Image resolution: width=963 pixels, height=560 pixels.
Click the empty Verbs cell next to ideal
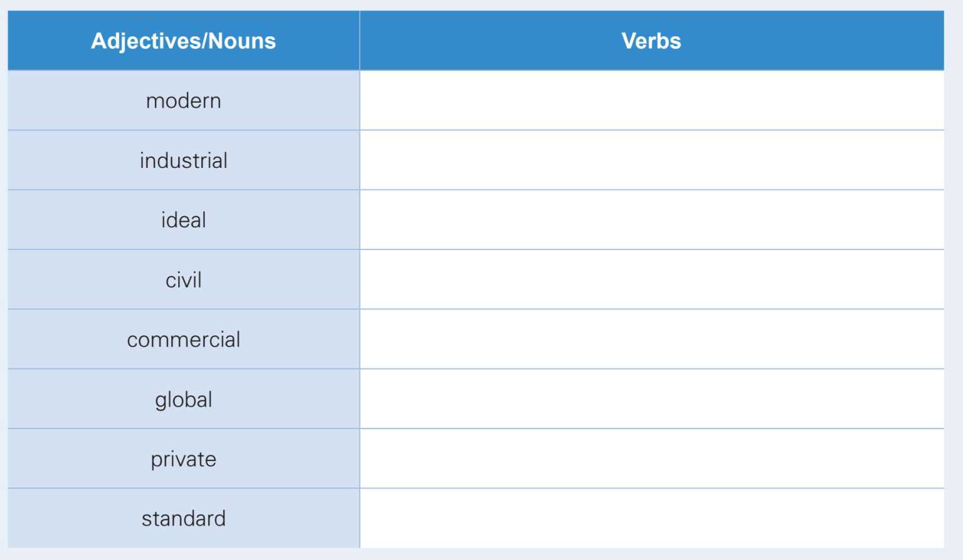[651, 220]
